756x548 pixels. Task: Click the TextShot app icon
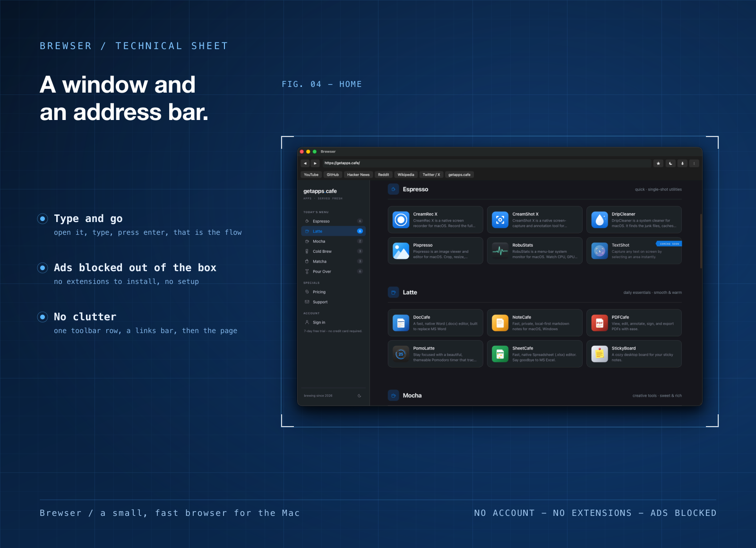pos(600,251)
